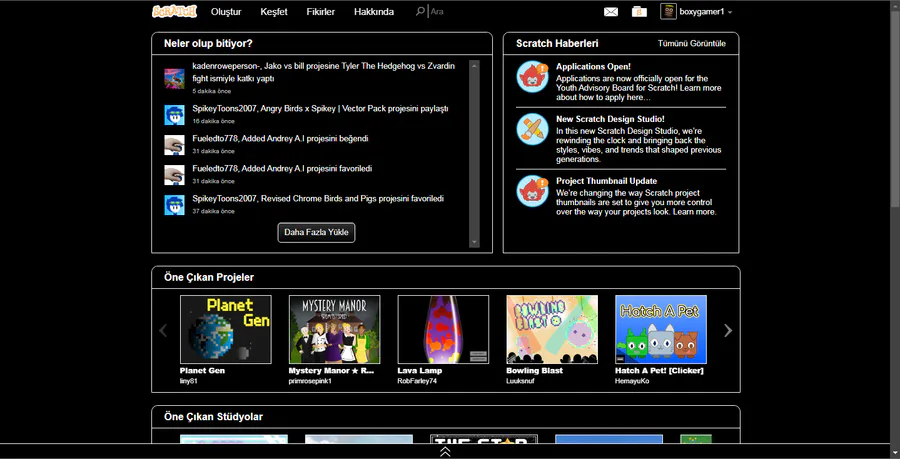The height and width of the screenshot is (459, 900).
Task: Open the Lava Lamp project thumbnail
Action: tap(443, 329)
